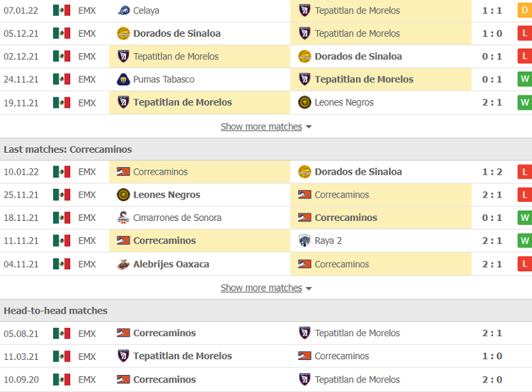Click Leones Negros logo in 19.11.21 match
Screen dimensions: 532x392
click(305, 102)
